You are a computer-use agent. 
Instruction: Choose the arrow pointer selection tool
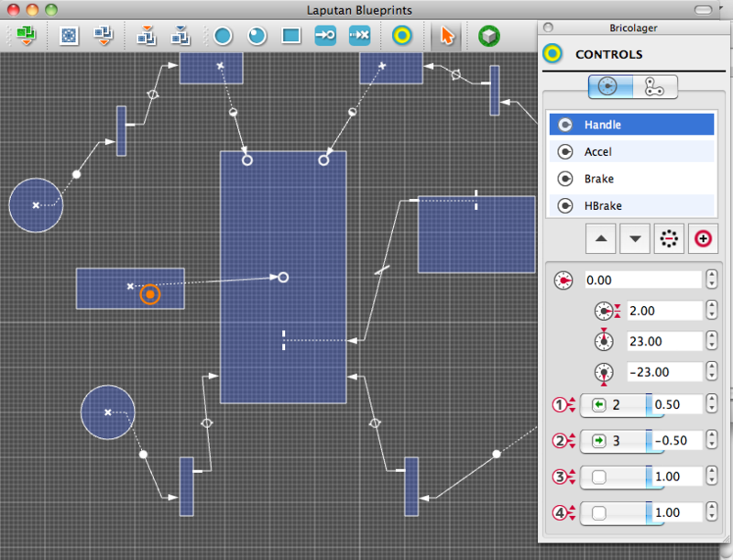coord(447,36)
